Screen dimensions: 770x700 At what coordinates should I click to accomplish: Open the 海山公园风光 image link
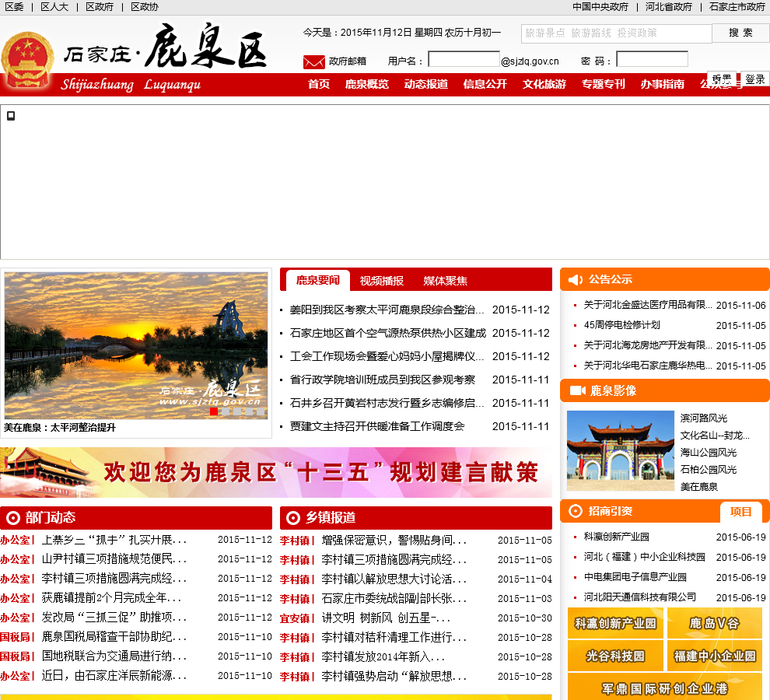click(x=708, y=453)
